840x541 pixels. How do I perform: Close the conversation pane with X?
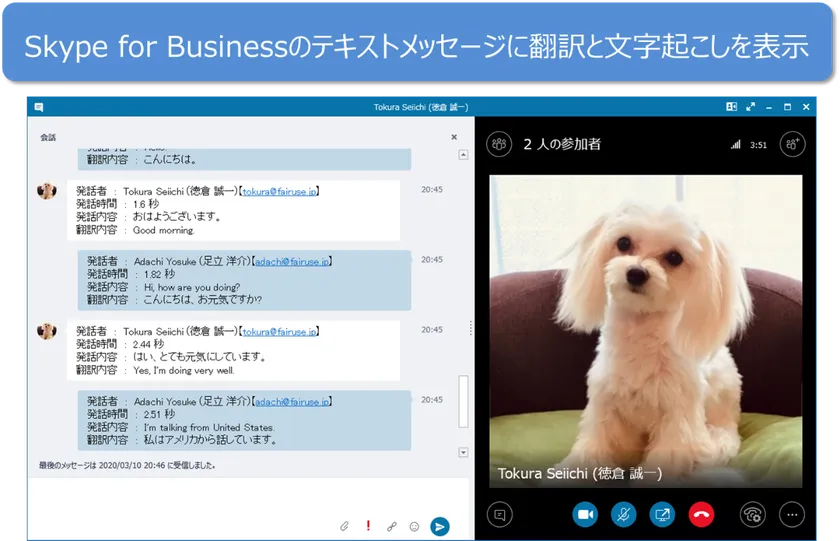pyautogui.click(x=454, y=137)
